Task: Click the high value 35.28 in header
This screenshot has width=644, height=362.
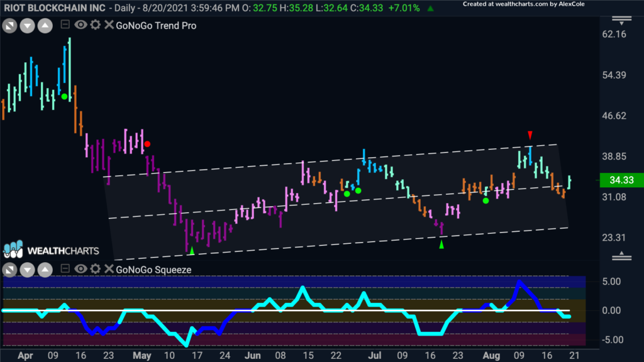Action: [301, 8]
